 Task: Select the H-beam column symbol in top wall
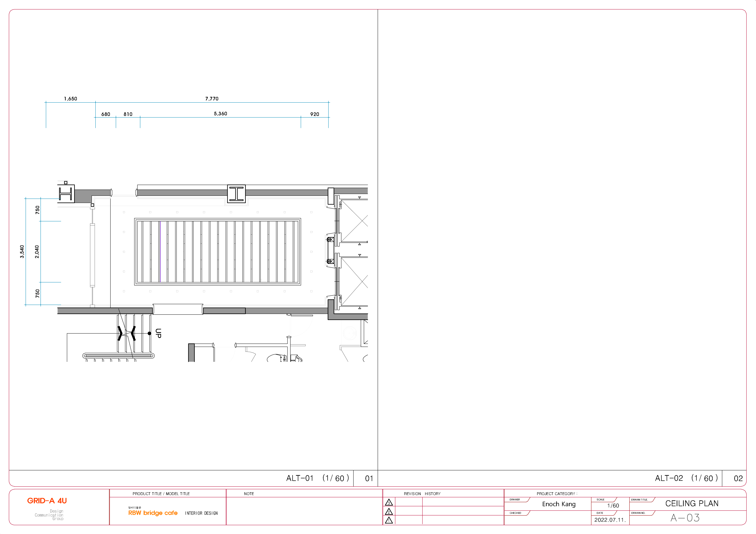[x=236, y=194]
